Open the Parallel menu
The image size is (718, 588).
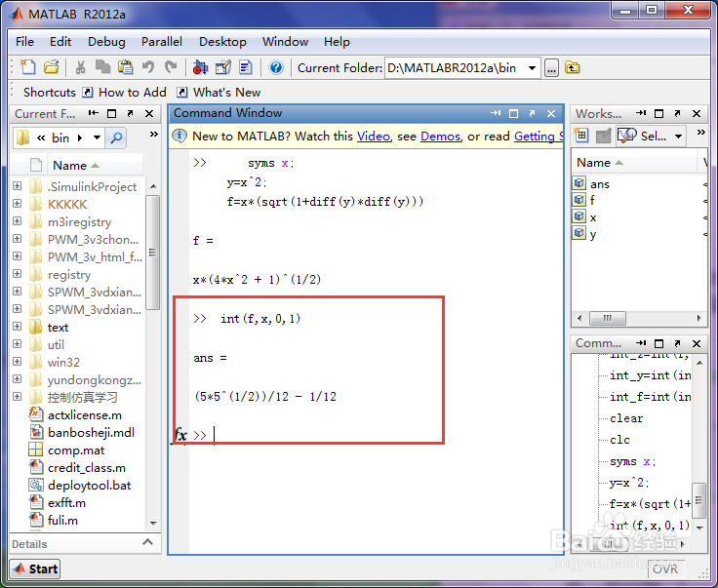162,42
